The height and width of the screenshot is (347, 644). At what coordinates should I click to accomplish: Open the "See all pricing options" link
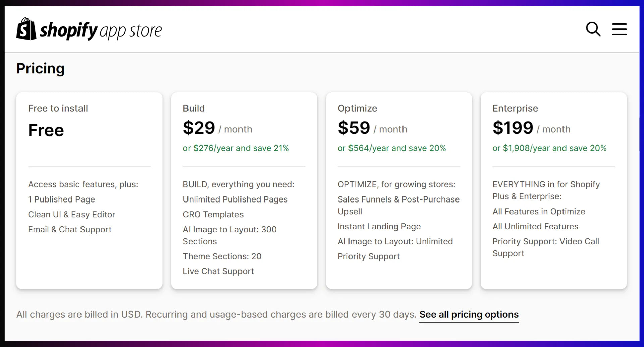(x=469, y=315)
